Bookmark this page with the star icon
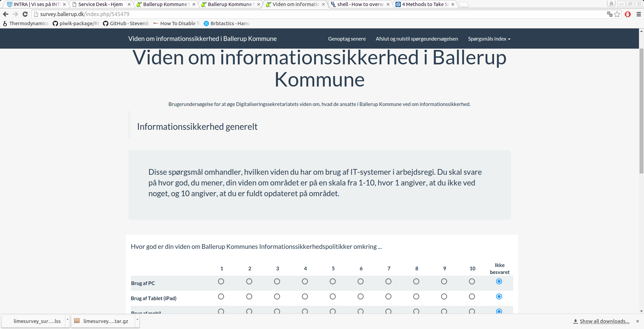 [617, 14]
